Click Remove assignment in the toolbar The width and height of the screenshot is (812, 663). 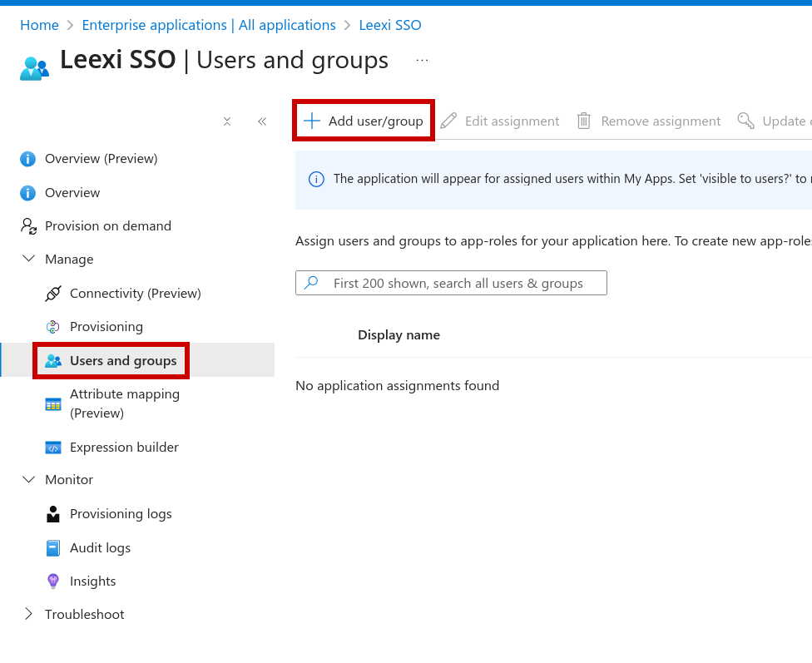click(649, 121)
